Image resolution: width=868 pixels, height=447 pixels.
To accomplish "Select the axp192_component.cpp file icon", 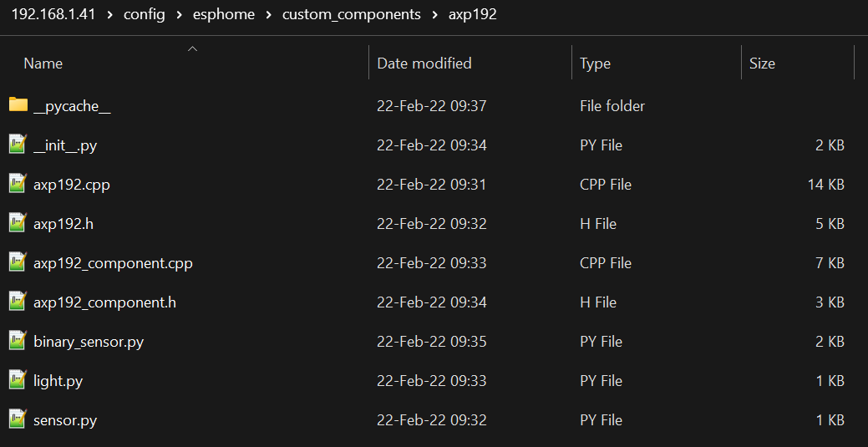I will pos(18,262).
